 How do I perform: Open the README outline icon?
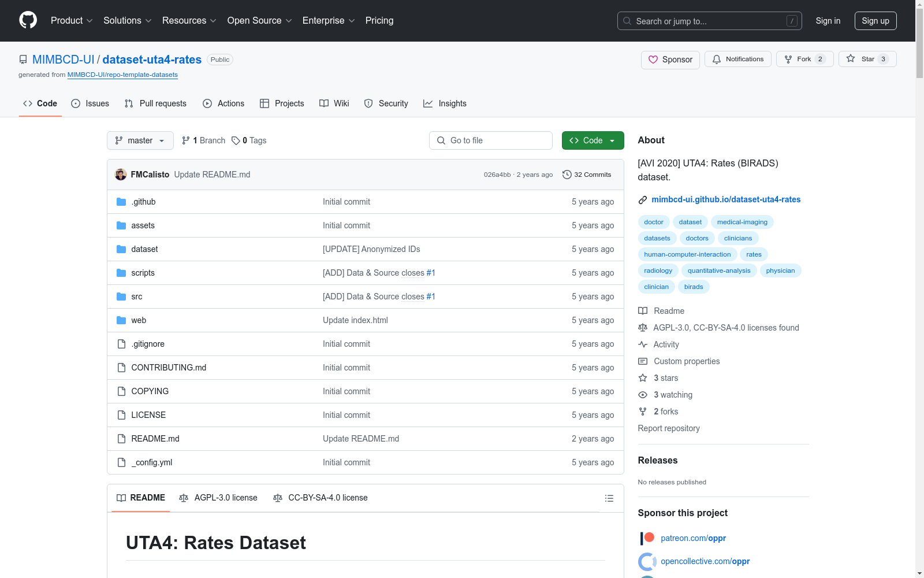(609, 498)
